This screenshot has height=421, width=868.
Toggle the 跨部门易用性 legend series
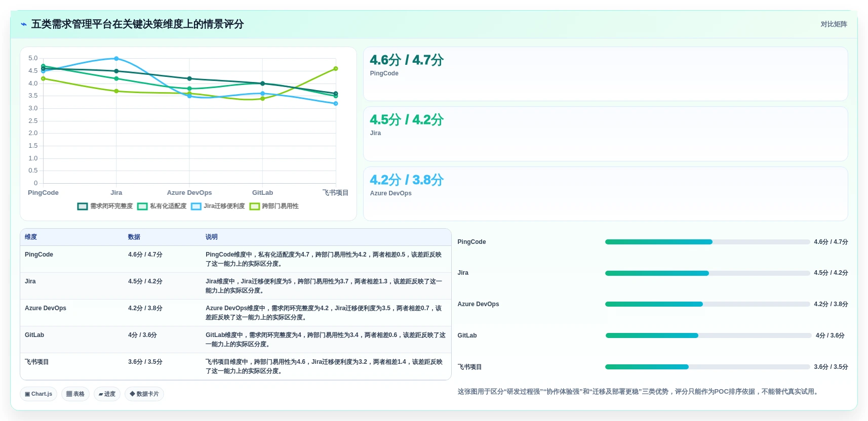pos(274,206)
